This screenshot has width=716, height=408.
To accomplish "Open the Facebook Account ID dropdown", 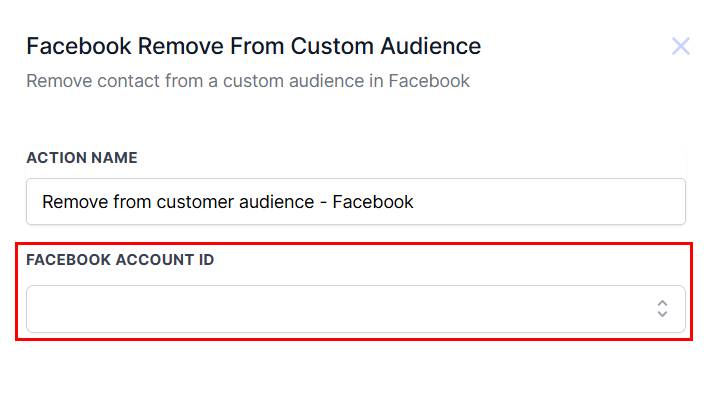I will click(x=355, y=309).
